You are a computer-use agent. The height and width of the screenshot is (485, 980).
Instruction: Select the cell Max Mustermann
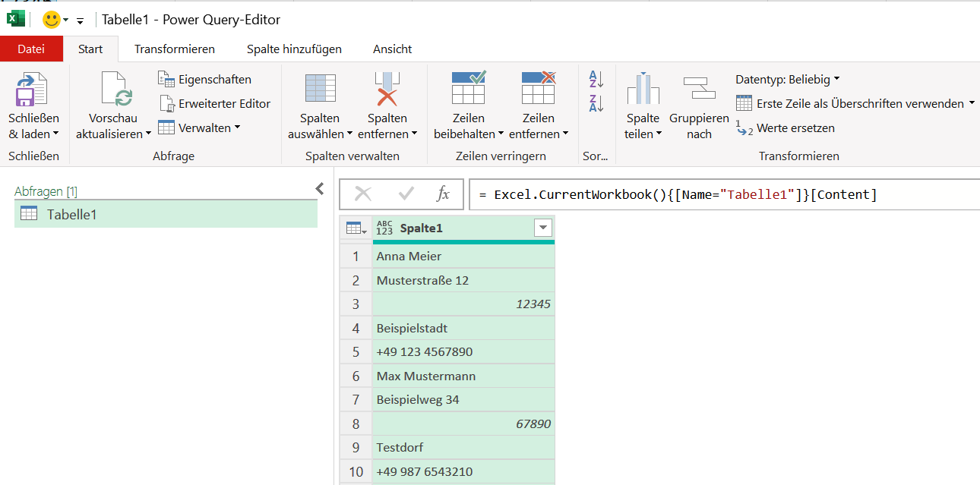coord(463,376)
